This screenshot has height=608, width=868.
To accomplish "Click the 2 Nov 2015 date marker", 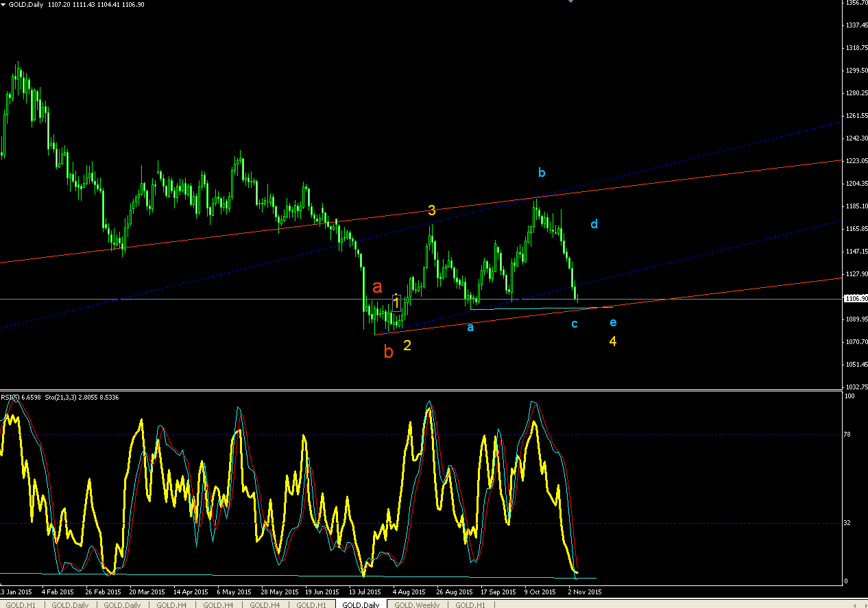I will (584, 591).
